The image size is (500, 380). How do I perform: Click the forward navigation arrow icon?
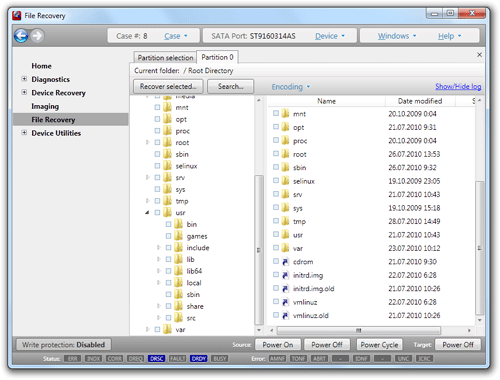(37, 36)
